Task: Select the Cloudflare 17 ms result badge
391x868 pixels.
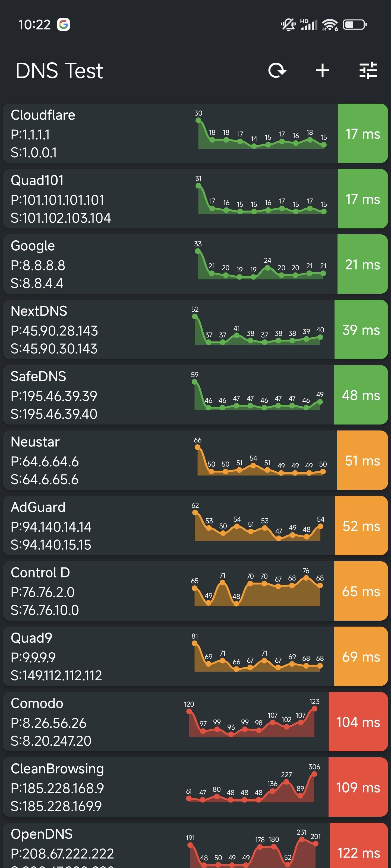Action: 363,134
